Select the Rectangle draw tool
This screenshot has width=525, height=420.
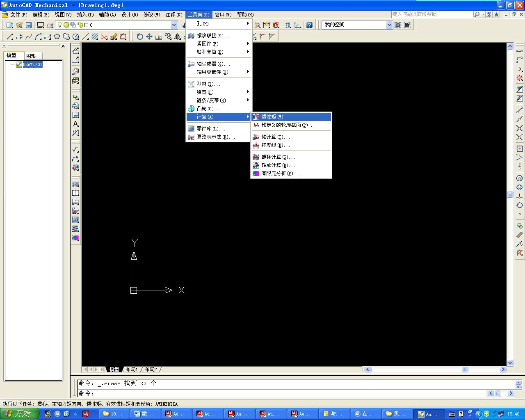click(48, 37)
